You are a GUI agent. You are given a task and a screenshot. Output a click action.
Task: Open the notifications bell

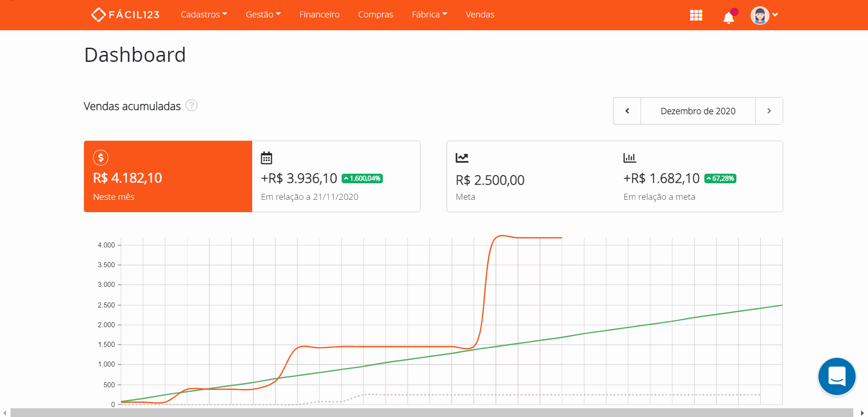pos(729,17)
